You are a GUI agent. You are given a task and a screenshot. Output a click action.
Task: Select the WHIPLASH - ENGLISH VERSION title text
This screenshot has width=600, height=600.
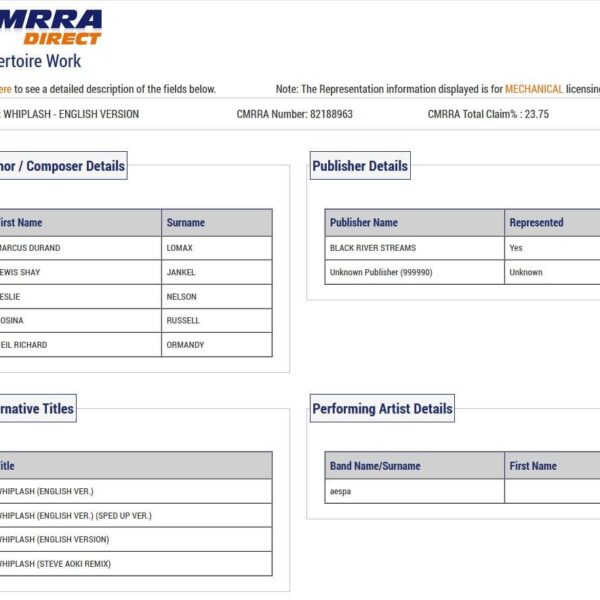click(x=71, y=114)
